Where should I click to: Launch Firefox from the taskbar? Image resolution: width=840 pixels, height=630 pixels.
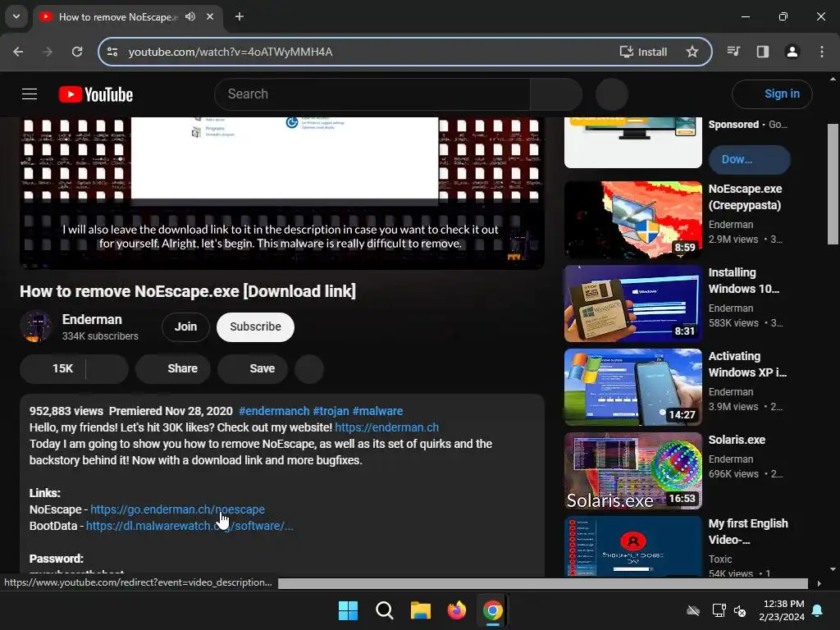456,610
